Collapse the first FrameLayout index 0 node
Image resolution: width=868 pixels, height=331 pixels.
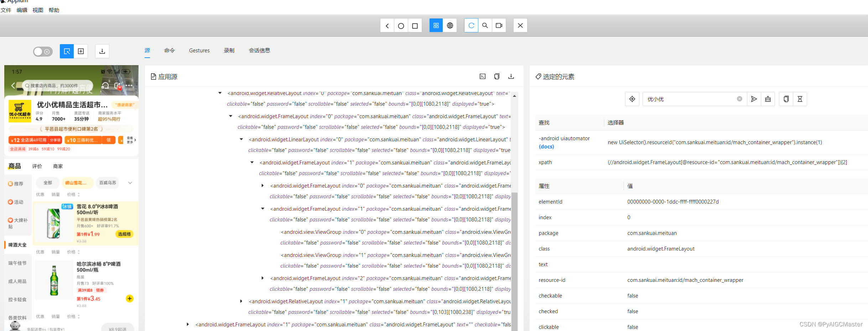(231, 116)
